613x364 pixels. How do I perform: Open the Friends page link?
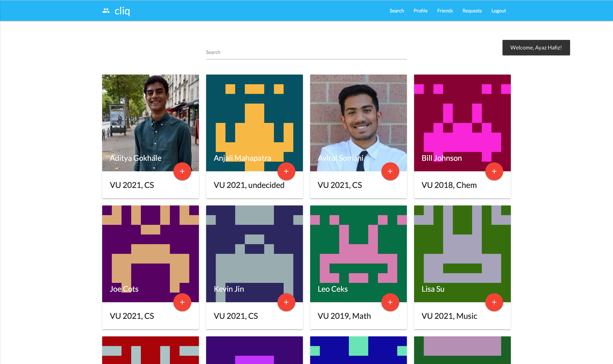(445, 11)
